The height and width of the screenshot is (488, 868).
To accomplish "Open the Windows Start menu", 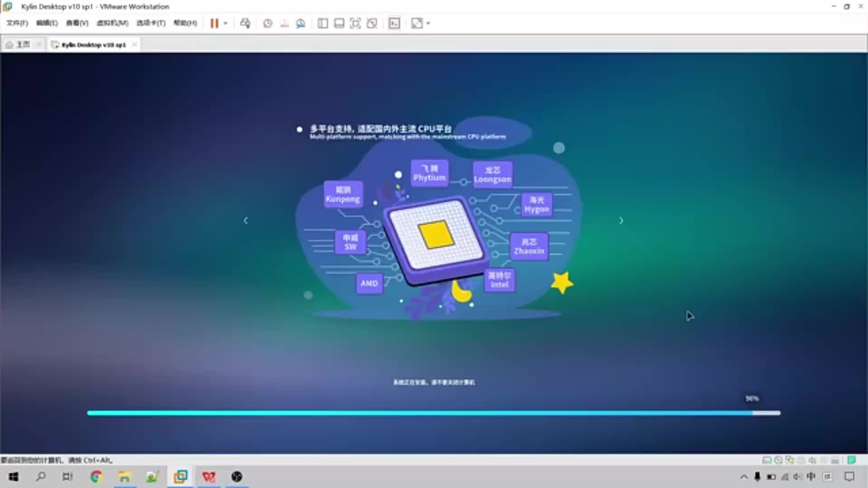I will (x=14, y=477).
